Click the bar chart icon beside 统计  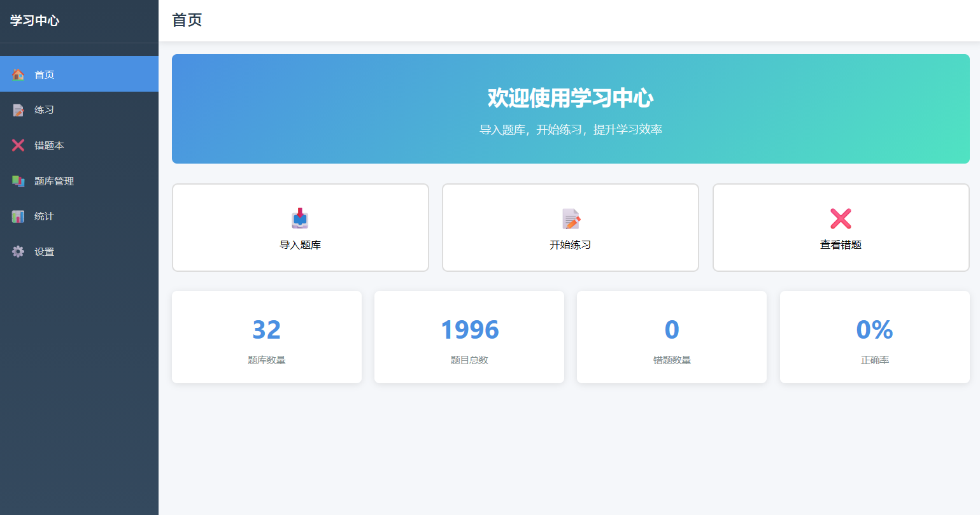pos(18,216)
